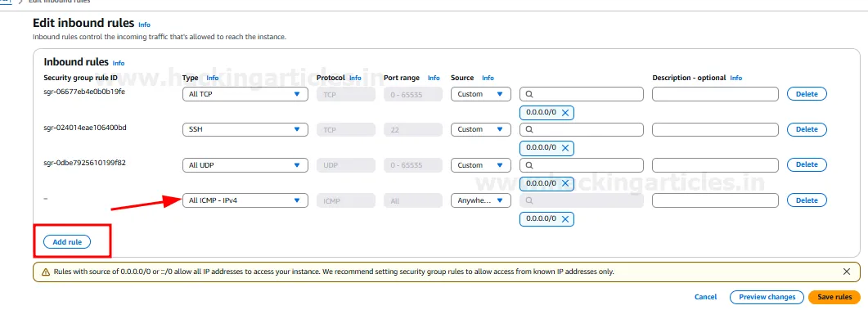Open Info link beside Port range header
This screenshot has width=868, height=310.
pyautogui.click(x=434, y=78)
